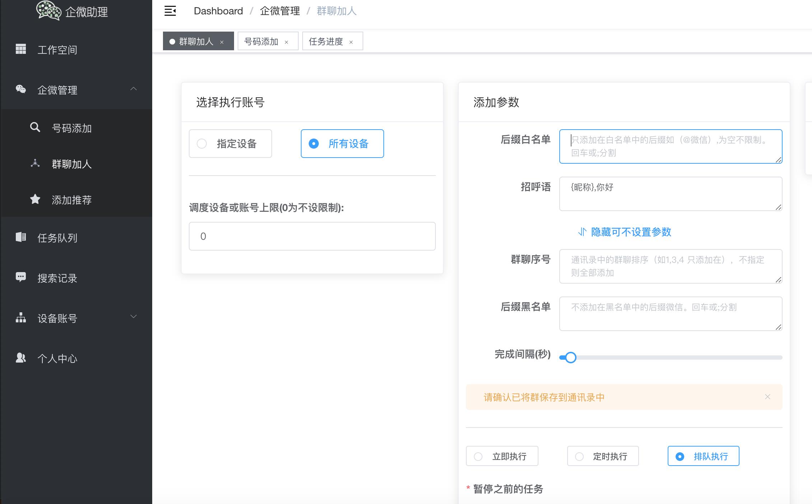The image size is (812, 504).
Task: Click the 号码添加 magnifier icon
Action: (35, 127)
